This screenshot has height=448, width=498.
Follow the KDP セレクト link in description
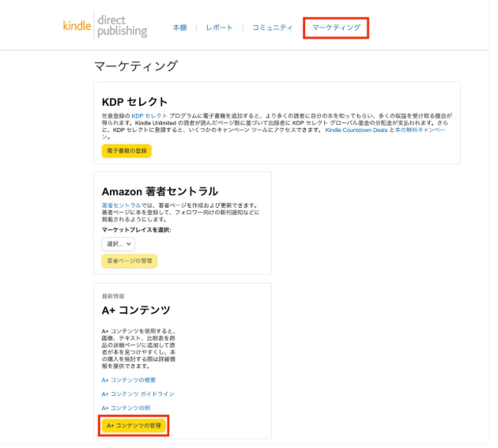(149, 116)
